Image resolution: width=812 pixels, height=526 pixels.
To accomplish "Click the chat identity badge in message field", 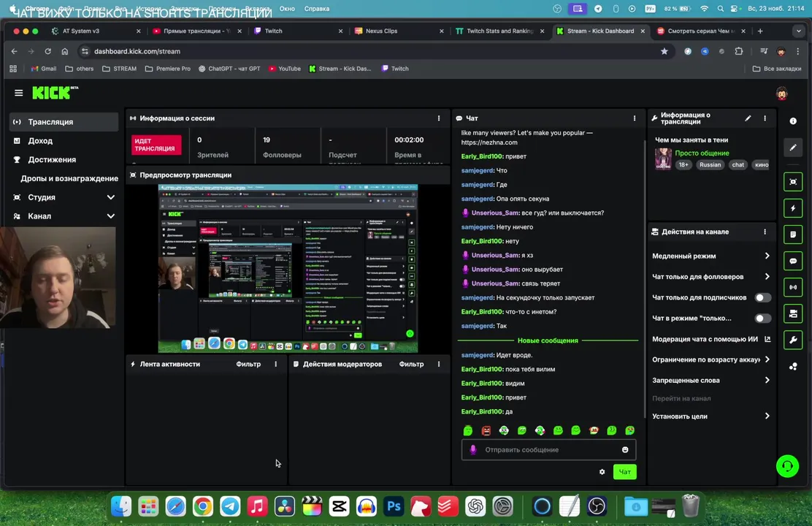I will click(472, 450).
